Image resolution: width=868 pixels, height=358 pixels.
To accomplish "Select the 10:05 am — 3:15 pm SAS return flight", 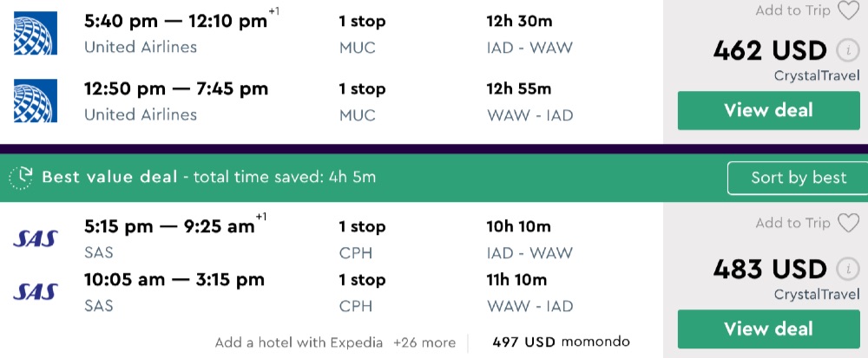I will pyautogui.click(x=174, y=280).
